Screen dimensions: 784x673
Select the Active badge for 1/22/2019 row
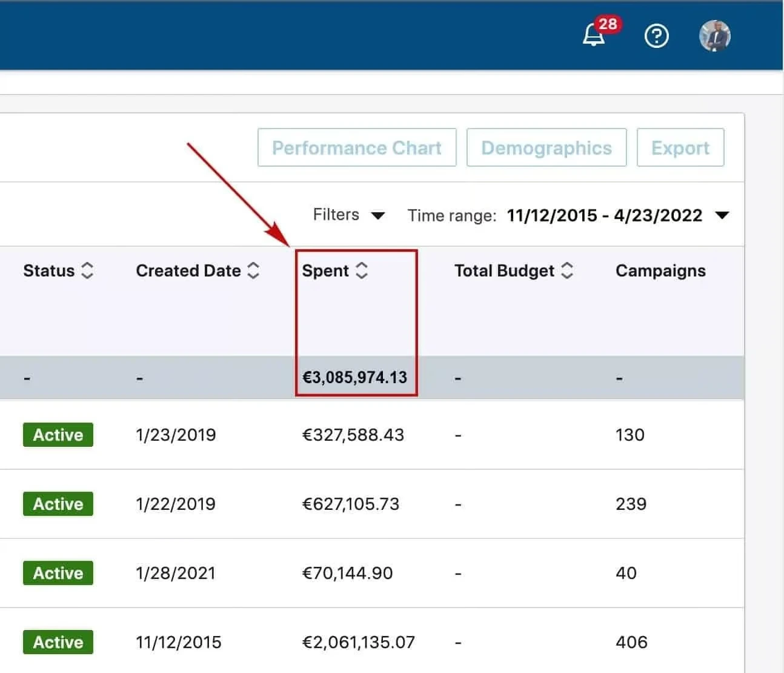point(58,504)
